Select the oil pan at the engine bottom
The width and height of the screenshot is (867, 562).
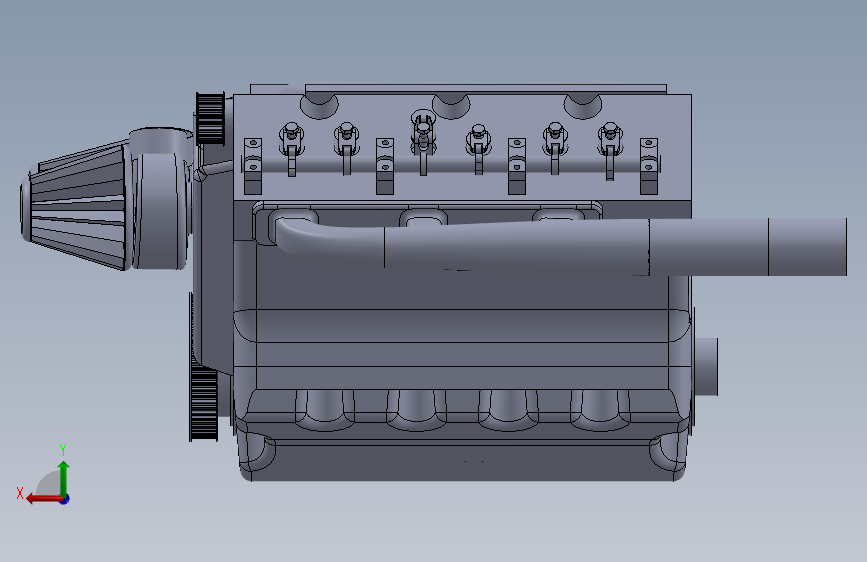tap(463, 456)
